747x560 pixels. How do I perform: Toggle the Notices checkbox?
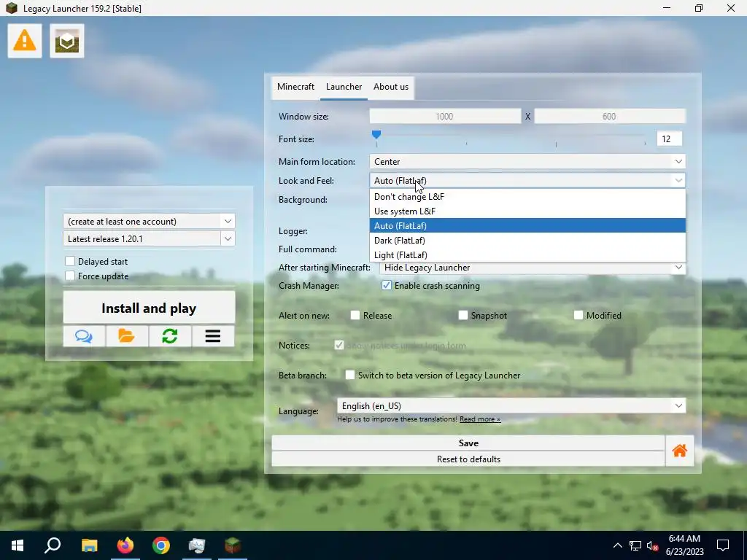pos(339,345)
